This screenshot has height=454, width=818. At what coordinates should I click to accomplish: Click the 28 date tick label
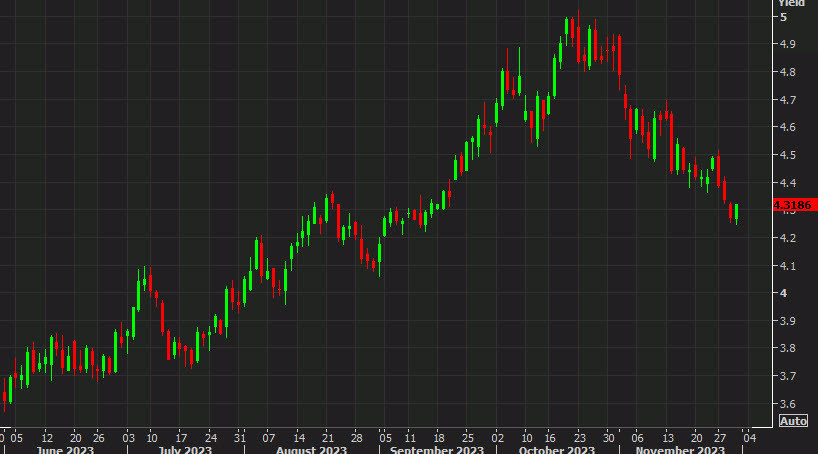point(356,438)
